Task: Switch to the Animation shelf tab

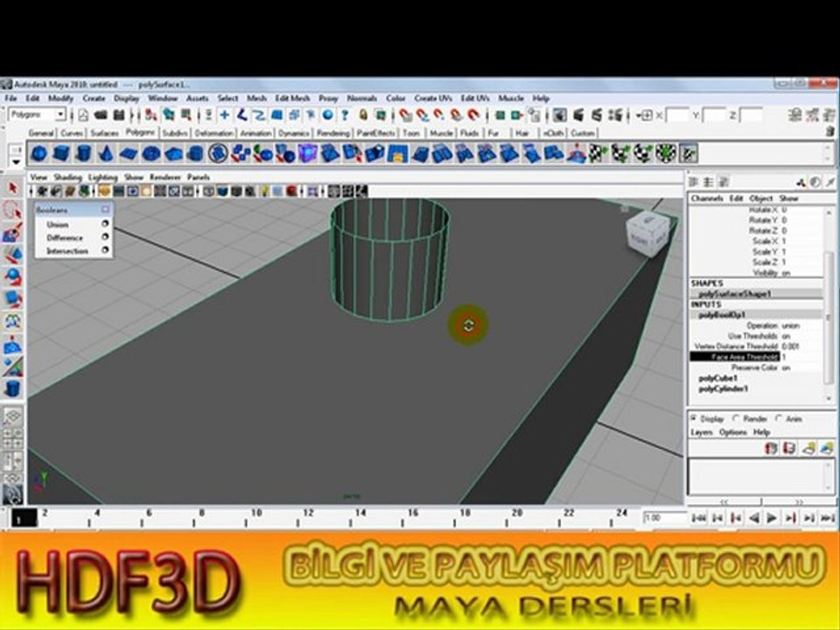Action: pos(255,133)
